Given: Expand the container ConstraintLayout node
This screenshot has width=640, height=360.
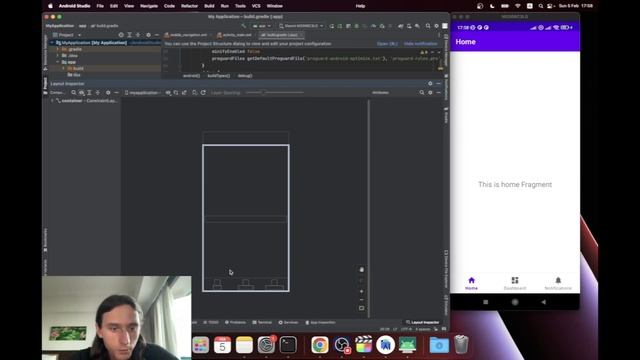Looking at the screenshot, I should pyautogui.click(x=52, y=101).
